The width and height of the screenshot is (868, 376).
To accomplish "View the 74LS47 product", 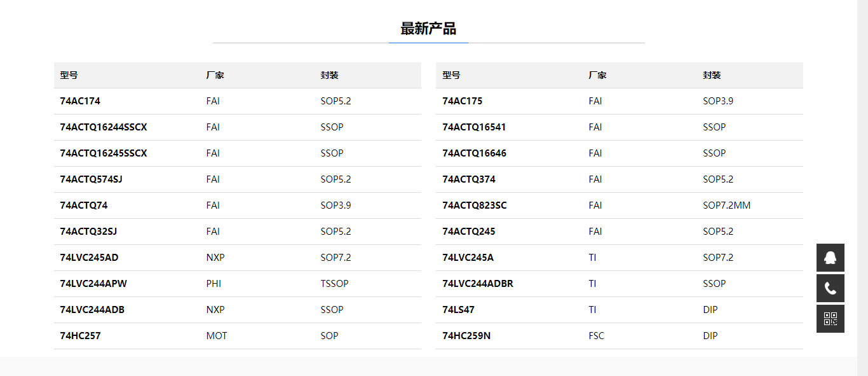I will pyautogui.click(x=458, y=310).
